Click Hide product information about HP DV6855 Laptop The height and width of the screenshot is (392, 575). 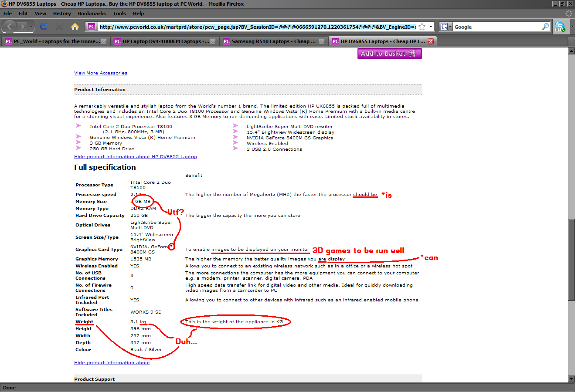[136, 157]
